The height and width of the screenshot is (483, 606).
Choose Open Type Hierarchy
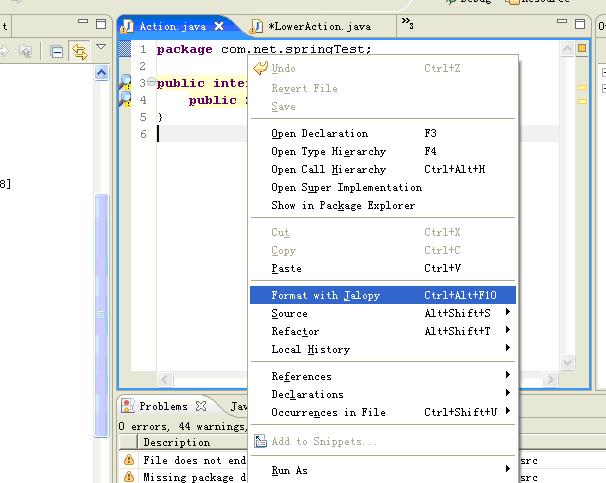[383, 151]
